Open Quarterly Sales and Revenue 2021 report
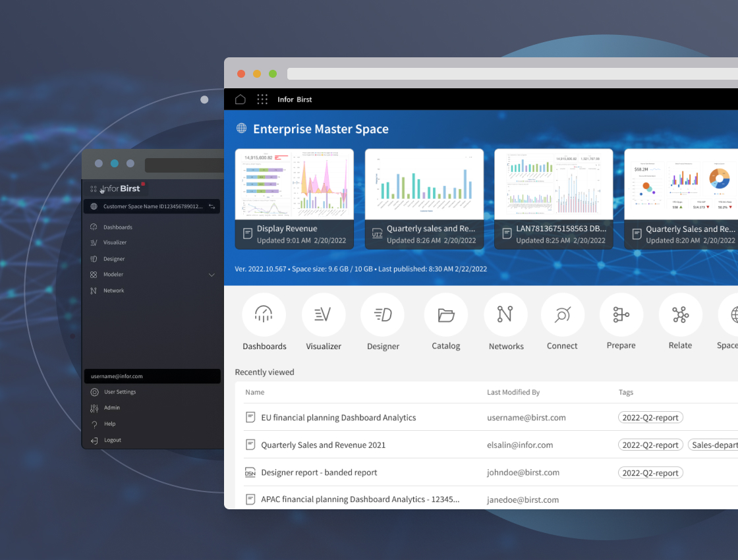Screen dimensions: 738x560 click(324, 445)
